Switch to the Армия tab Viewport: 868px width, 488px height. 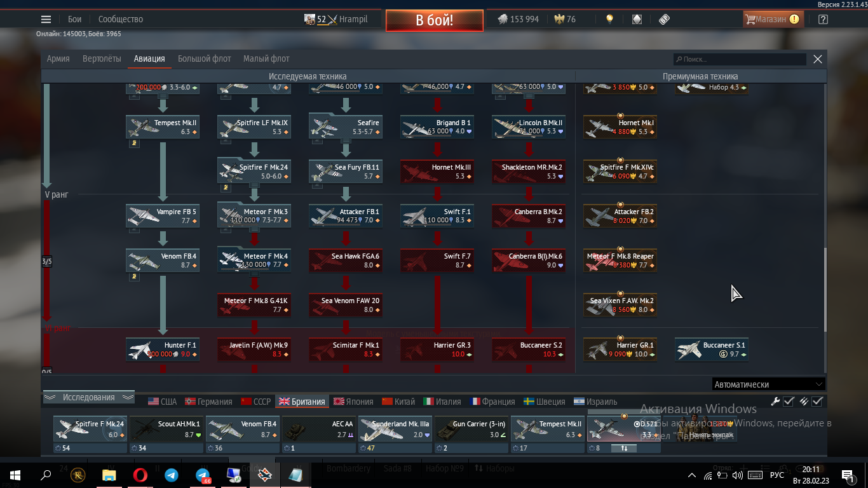point(58,58)
